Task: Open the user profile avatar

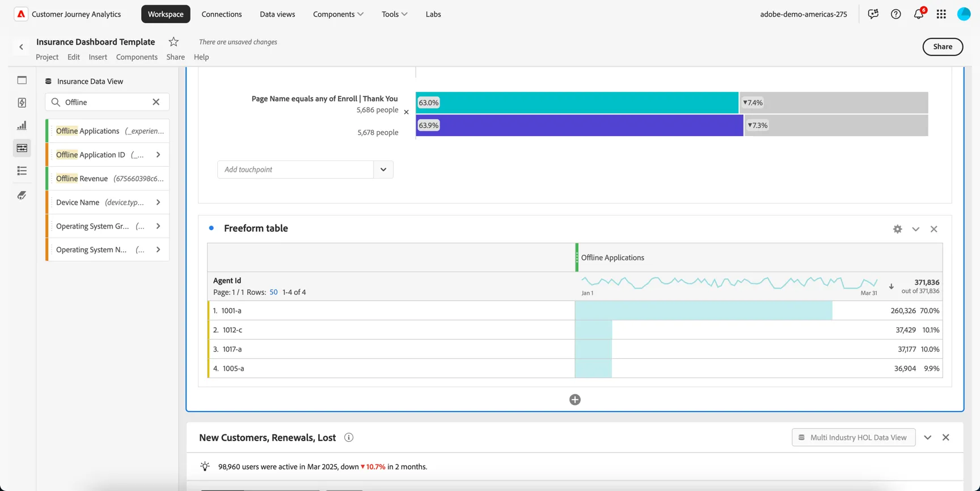Action: tap(964, 14)
